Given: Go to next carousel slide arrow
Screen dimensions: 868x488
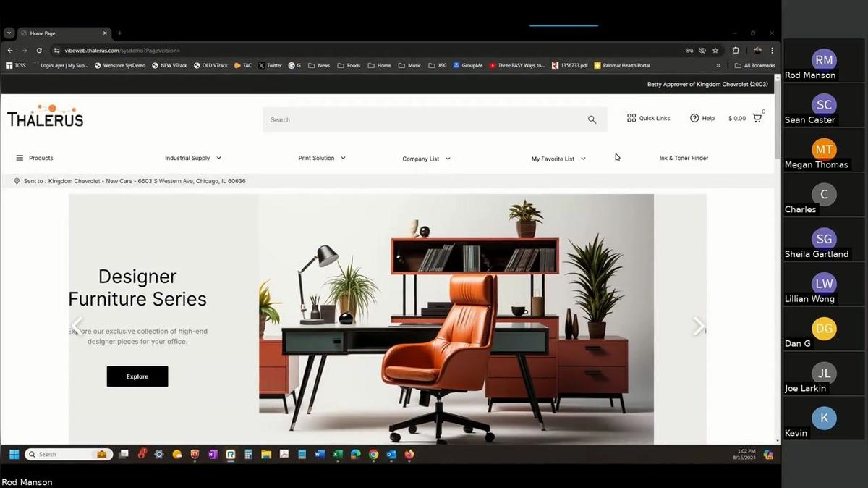Looking at the screenshot, I should tap(698, 327).
